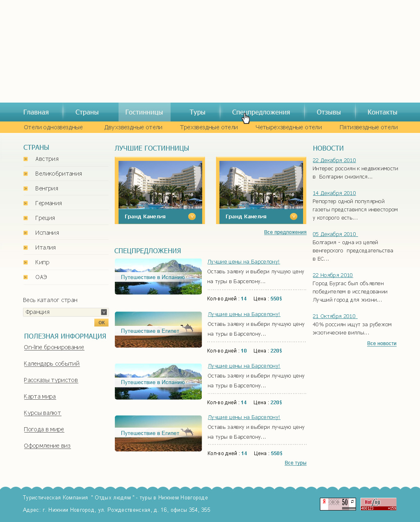Open the On-line бронирование link
The image size is (420, 522).
54,348
